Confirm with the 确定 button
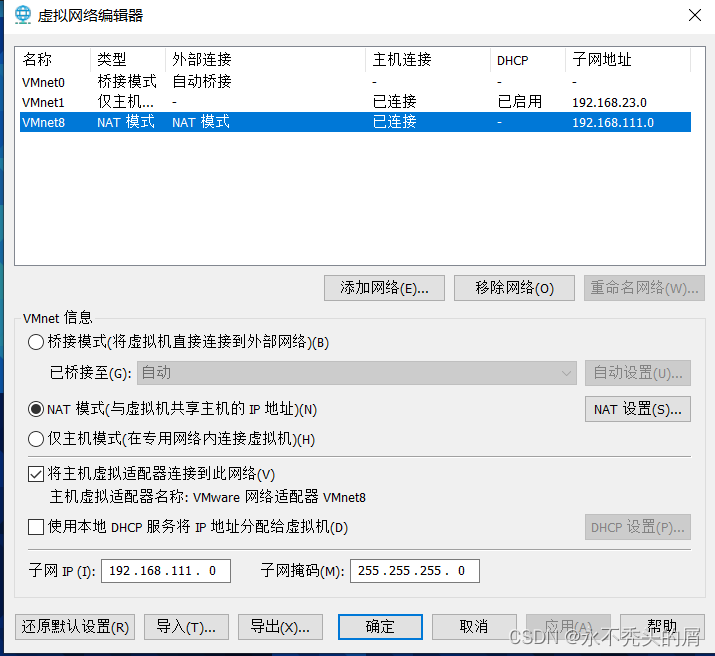This screenshot has width=715, height=656. (x=380, y=627)
